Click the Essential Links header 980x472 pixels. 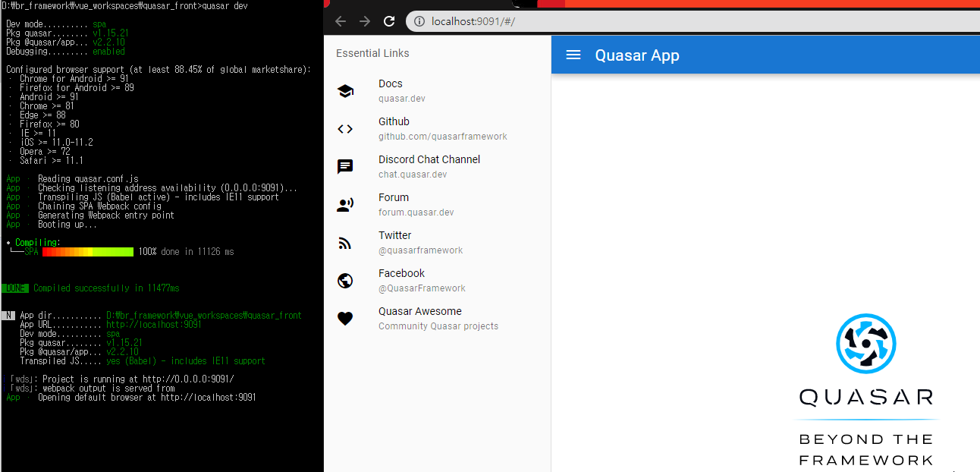372,53
